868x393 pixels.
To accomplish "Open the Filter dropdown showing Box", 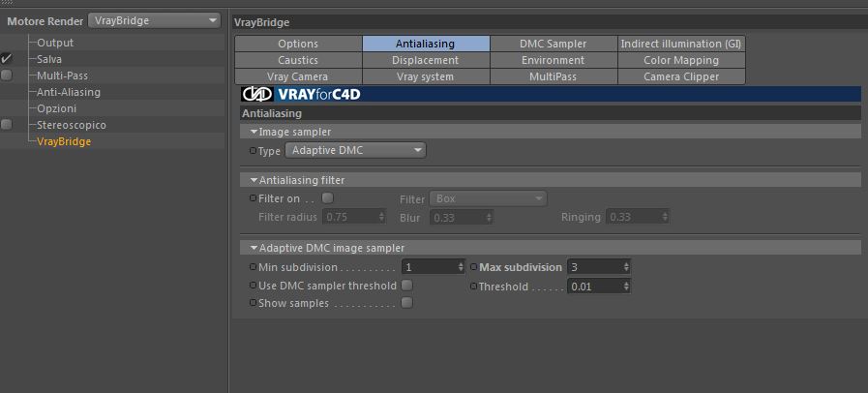I will [x=488, y=198].
